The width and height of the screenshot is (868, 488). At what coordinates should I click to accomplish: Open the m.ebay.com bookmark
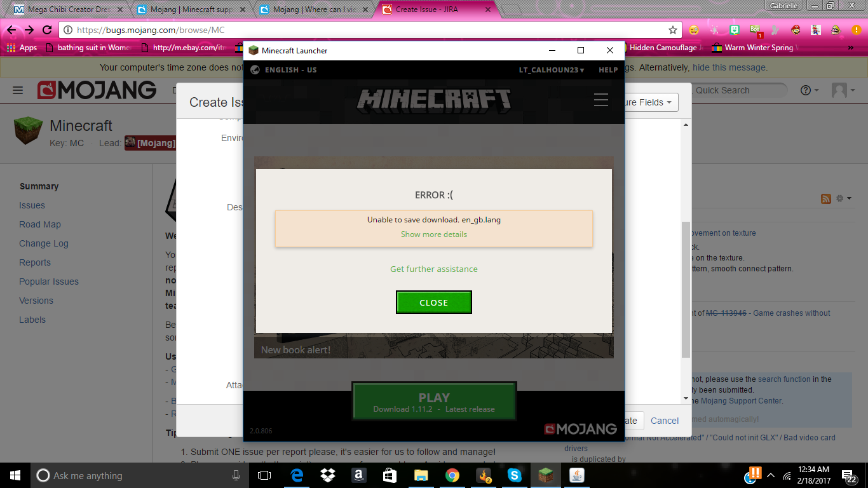click(x=183, y=48)
